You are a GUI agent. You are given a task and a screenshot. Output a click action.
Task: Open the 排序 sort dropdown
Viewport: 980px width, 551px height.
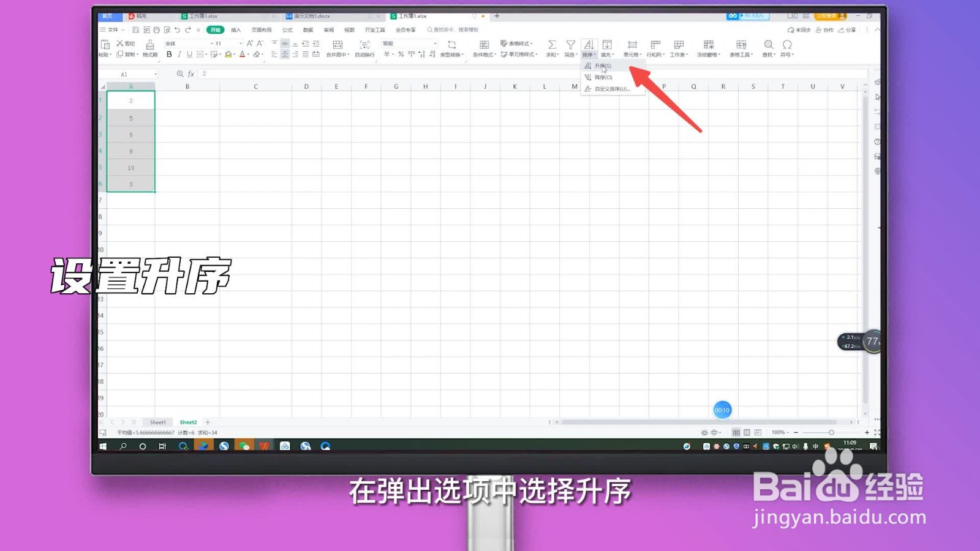[x=589, y=54]
